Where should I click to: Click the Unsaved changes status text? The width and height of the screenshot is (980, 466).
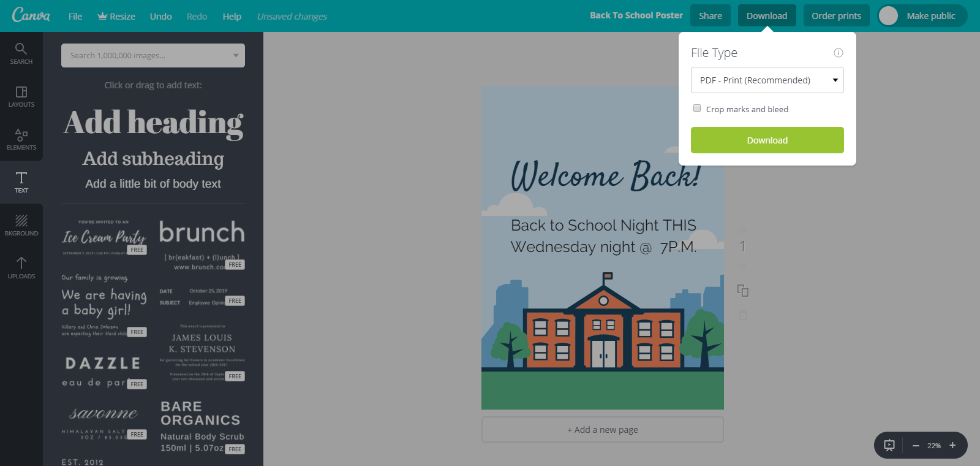point(292,17)
